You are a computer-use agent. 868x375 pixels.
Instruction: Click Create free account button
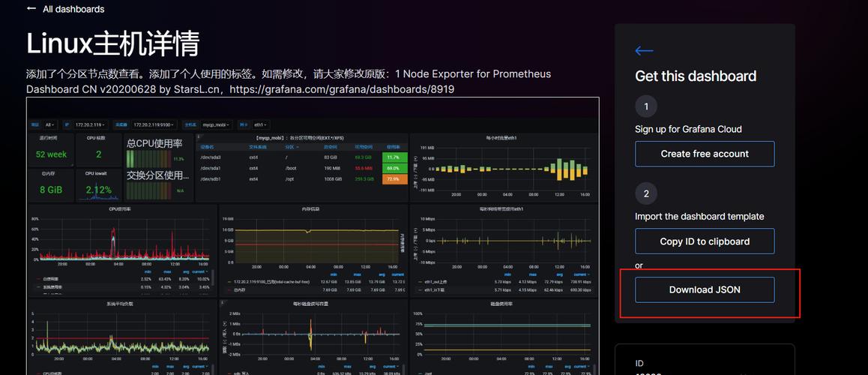[x=705, y=154]
